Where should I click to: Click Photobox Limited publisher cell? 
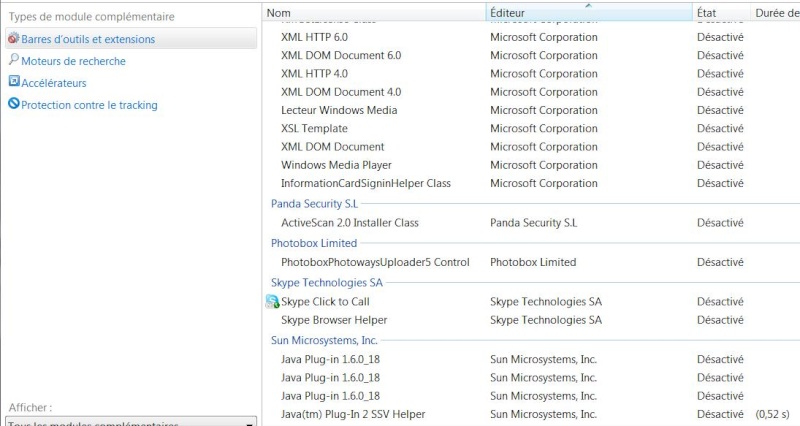coord(533,262)
